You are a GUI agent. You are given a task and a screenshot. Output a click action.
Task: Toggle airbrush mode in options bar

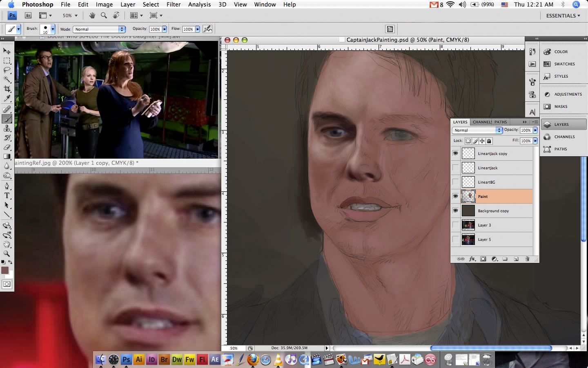207,29
